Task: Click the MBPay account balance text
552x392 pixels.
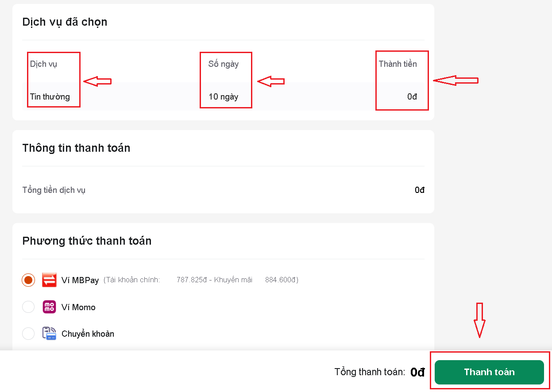Action: click(201, 280)
